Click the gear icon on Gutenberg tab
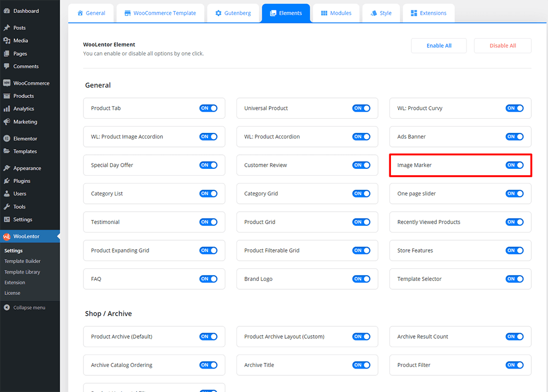 (x=219, y=13)
